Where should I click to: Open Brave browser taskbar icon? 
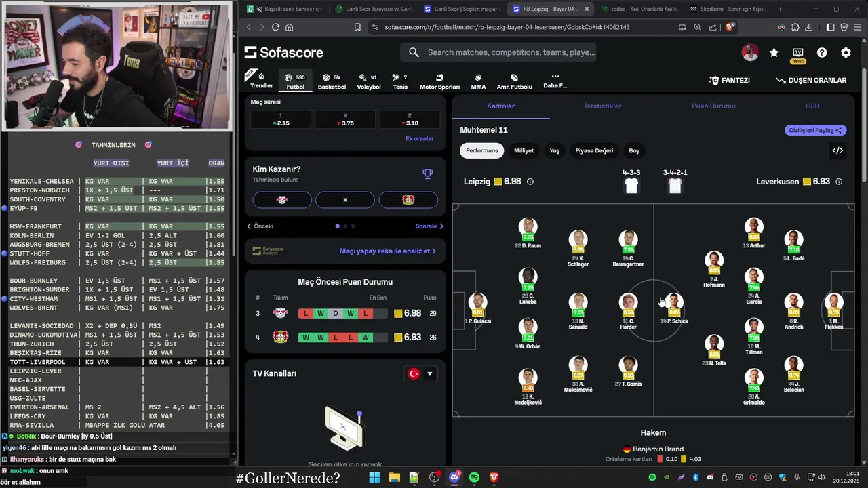[494, 477]
